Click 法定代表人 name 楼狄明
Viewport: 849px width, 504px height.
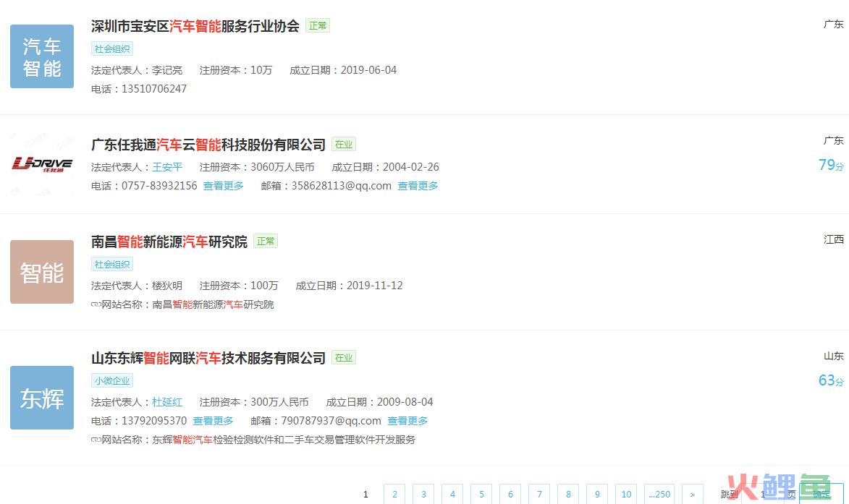coord(167,286)
